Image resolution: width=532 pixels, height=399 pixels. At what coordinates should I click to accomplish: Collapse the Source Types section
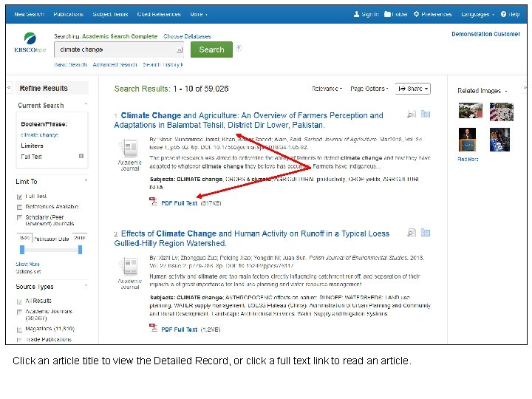pyautogui.click(x=86, y=285)
